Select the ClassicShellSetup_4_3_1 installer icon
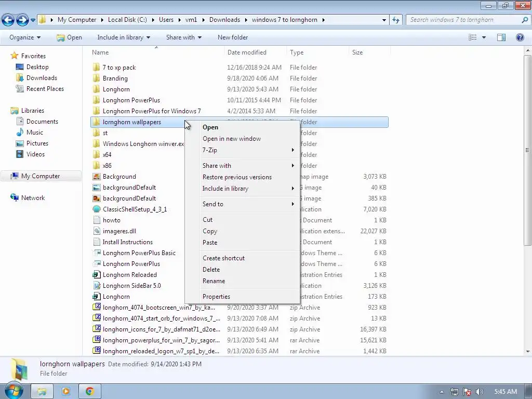The height and width of the screenshot is (399, 532). (x=96, y=209)
